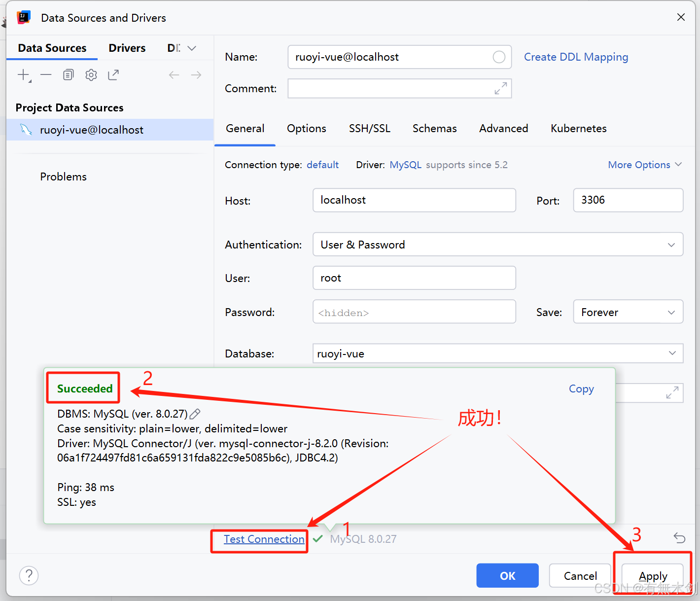Focus the User field root
Screen dimensions: 700x601
(x=414, y=278)
